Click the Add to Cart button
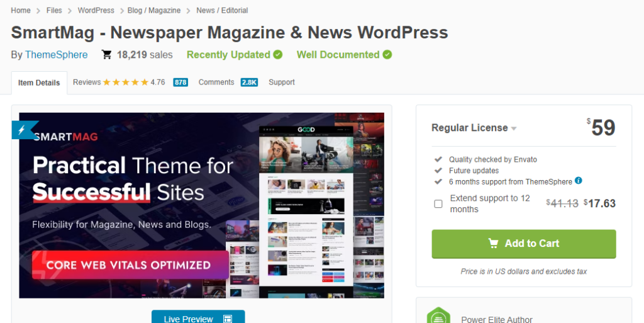Viewport: 644px width, 323px height. [x=524, y=244]
